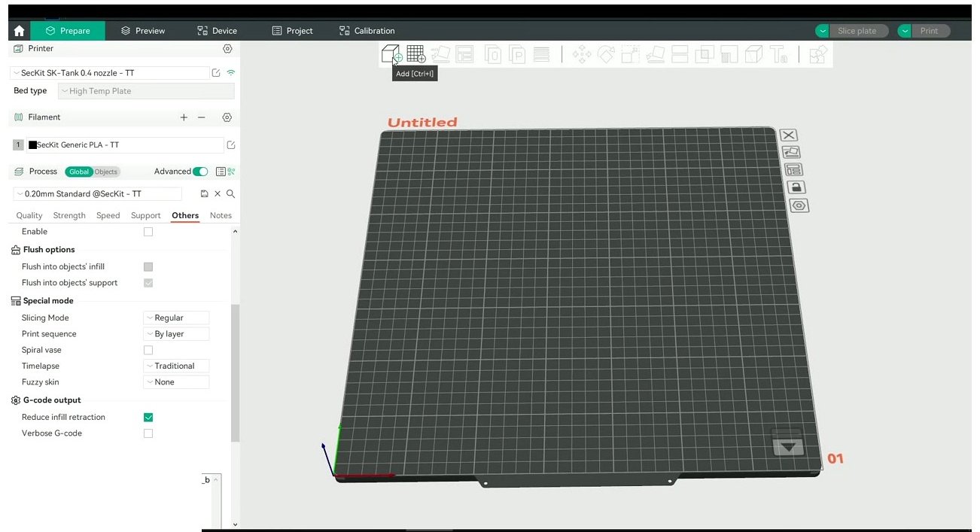
Task: Open the Print sequence By layer dropdown
Action: tap(176, 334)
